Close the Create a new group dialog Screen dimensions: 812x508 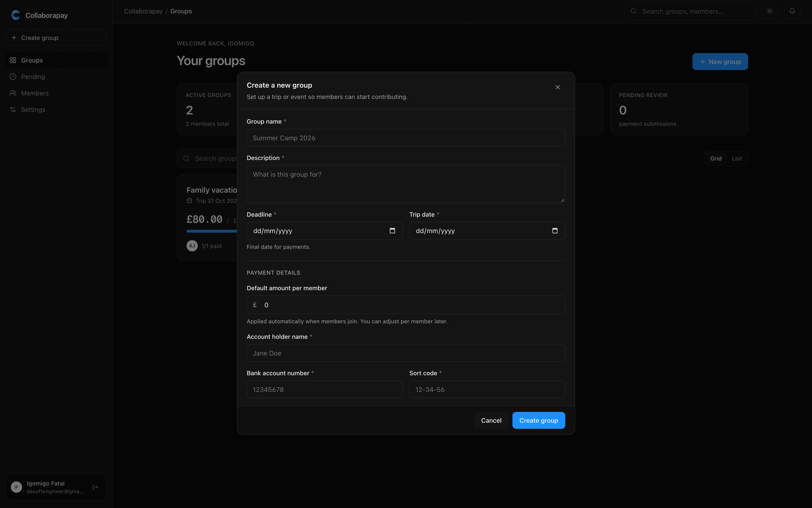558,87
